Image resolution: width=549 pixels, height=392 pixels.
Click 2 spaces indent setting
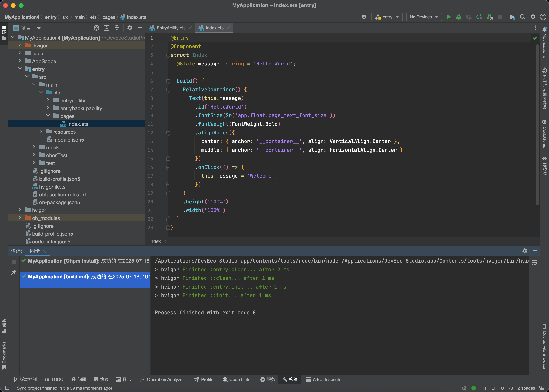coord(526,388)
